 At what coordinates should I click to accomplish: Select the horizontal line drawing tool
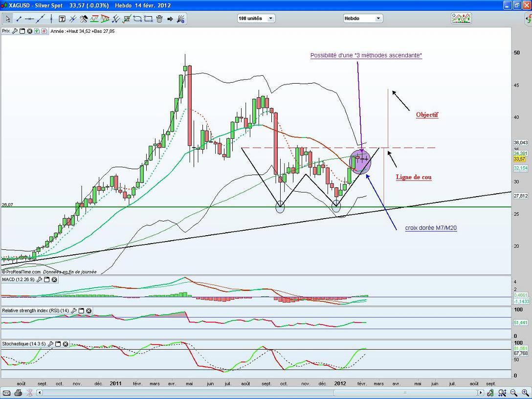[x=30, y=19]
